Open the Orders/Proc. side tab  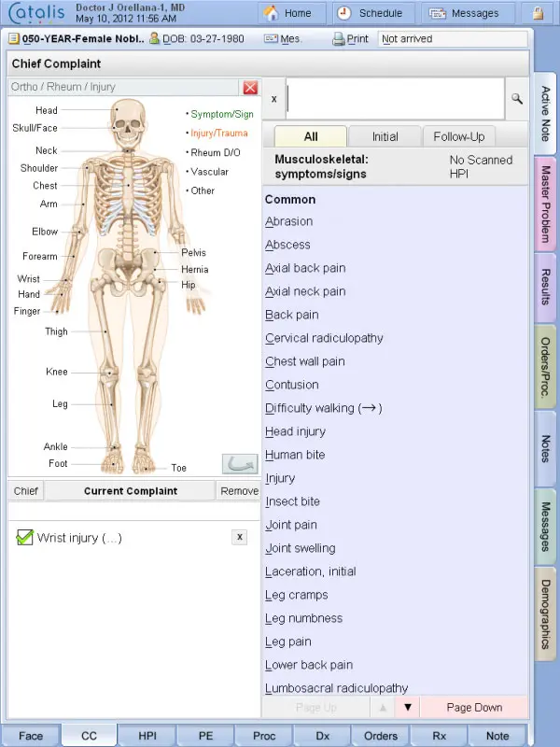click(x=545, y=367)
